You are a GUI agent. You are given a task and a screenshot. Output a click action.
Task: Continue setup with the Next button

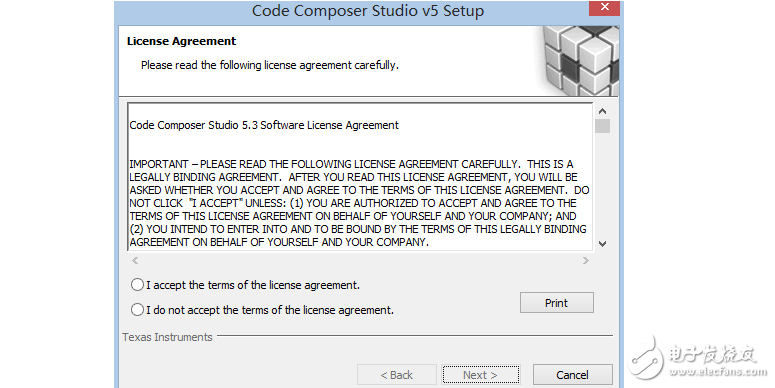point(480,375)
